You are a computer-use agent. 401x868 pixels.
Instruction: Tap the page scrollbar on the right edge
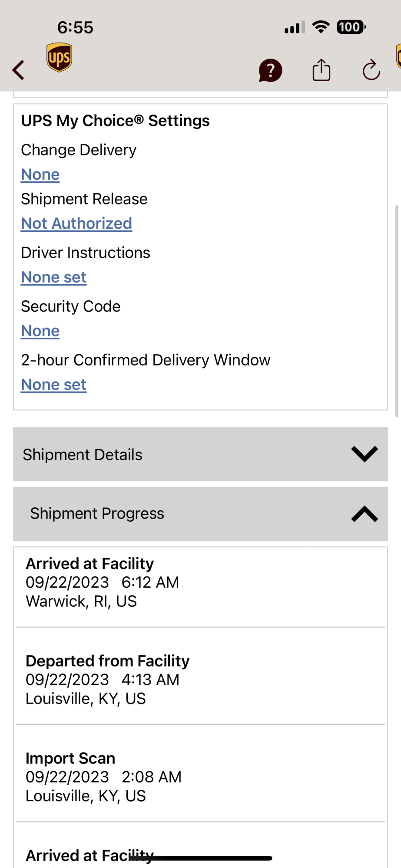tap(396, 311)
